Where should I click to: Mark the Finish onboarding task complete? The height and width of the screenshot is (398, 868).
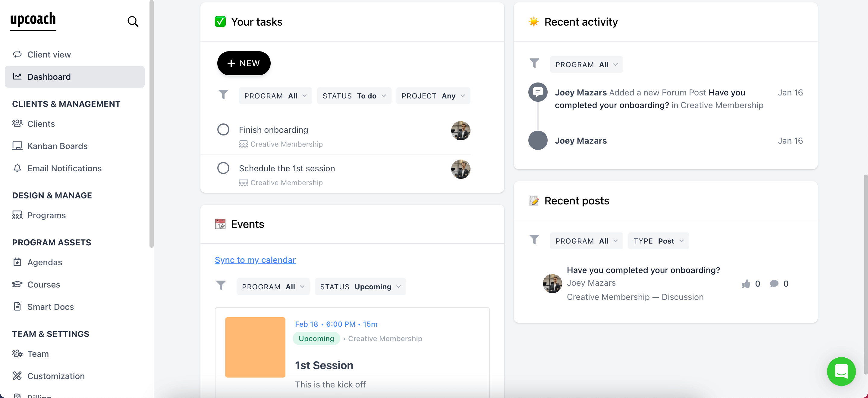223,129
